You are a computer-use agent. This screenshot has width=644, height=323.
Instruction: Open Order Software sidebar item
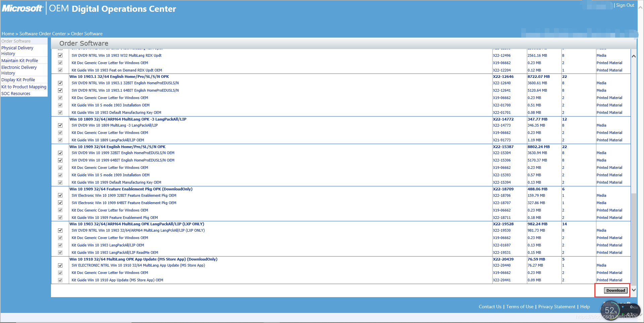16,41
